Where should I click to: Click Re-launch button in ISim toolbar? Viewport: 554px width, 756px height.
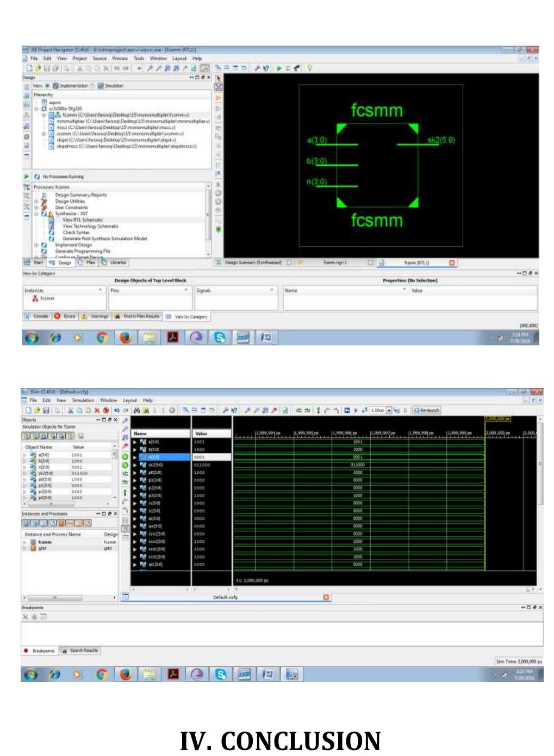(426, 410)
